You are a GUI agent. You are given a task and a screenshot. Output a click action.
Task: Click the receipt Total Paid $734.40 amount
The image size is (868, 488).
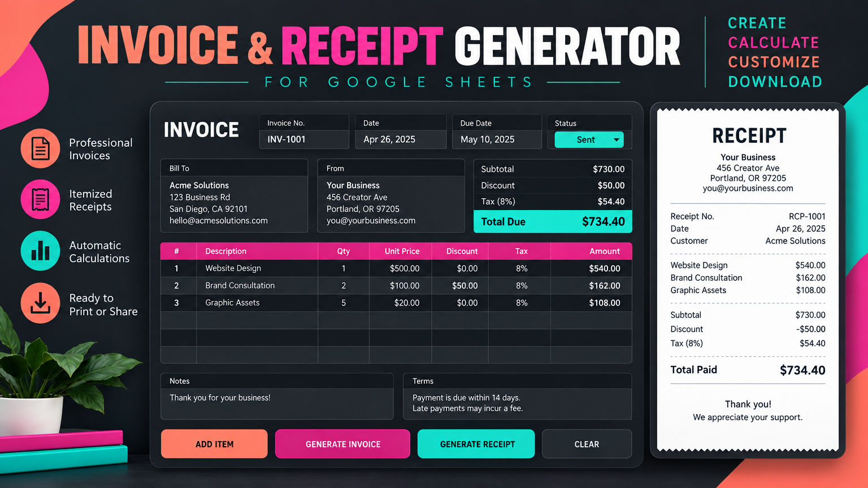(802, 371)
